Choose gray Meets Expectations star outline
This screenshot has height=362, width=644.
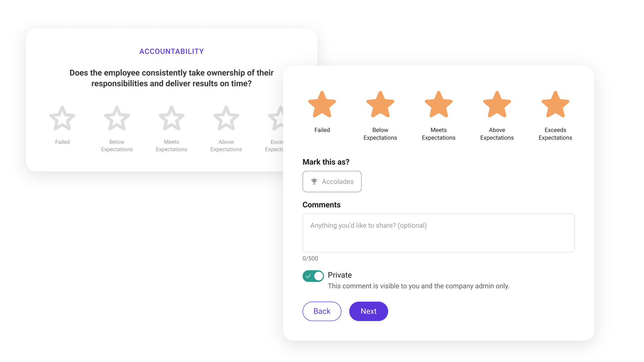pyautogui.click(x=171, y=118)
